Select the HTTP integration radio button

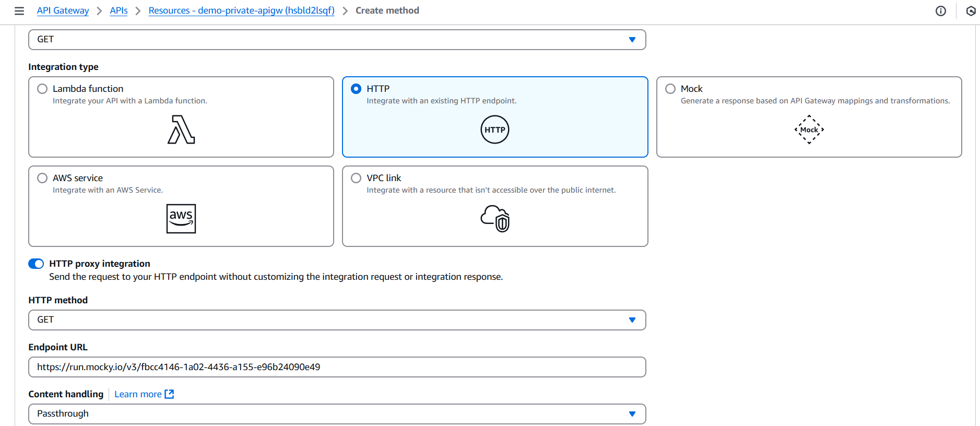356,89
